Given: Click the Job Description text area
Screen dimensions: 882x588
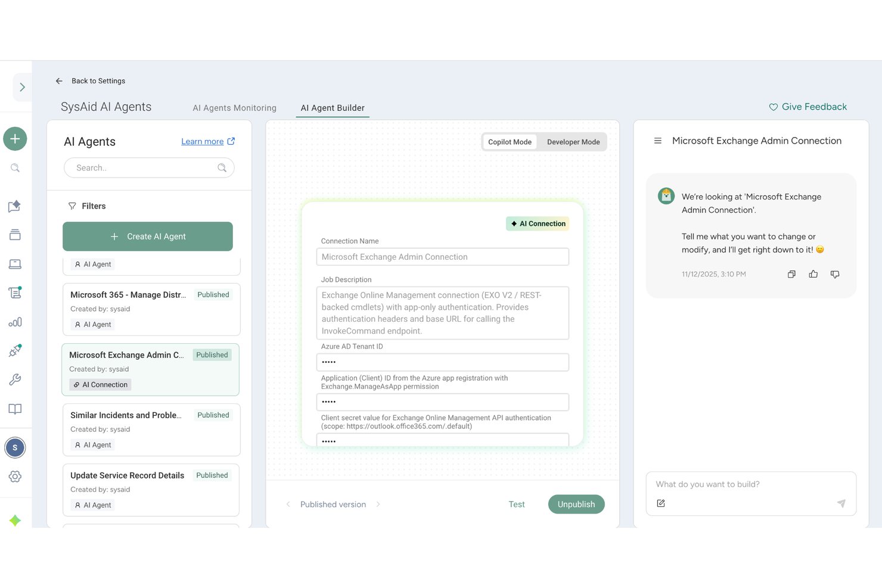Looking at the screenshot, I should [443, 313].
